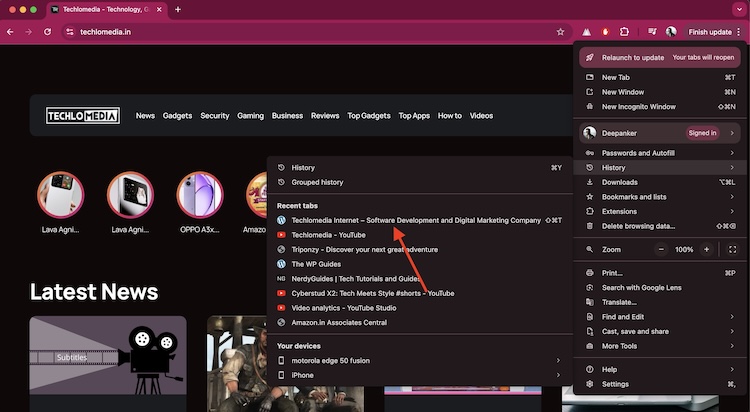This screenshot has height=412, width=750.
Task: Open the Extensions puzzle icon in toolbar
Action: pyautogui.click(x=624, y=32)
